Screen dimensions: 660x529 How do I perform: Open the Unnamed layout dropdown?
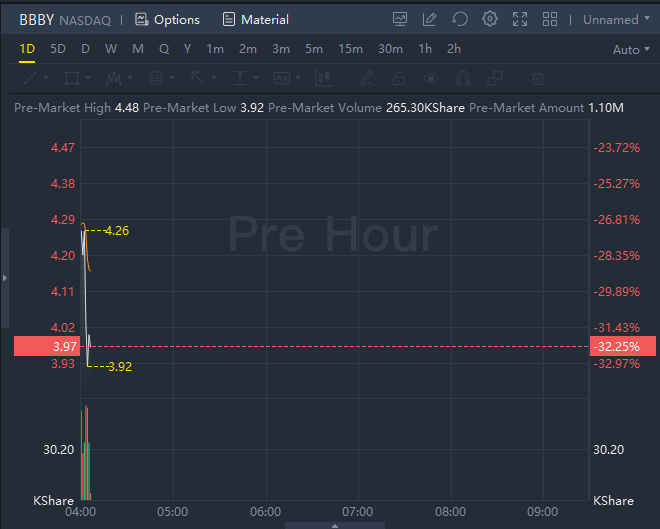tap(616, 20)
